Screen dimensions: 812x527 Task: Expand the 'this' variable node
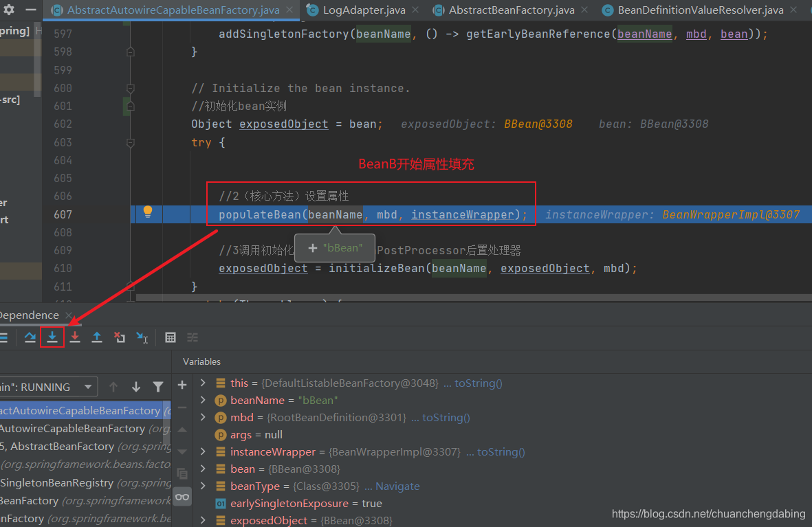tap(203, 383)
